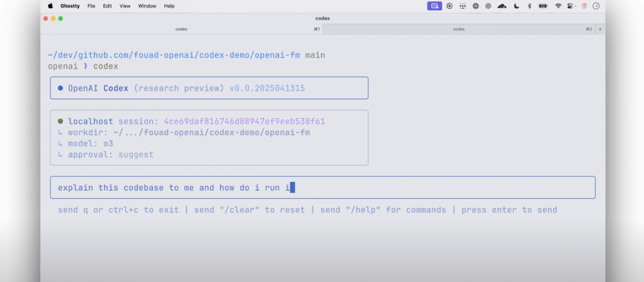Click the 'openai ❯ codex' command line
This screenshot has width=644, height=282.
pos(83,66)
